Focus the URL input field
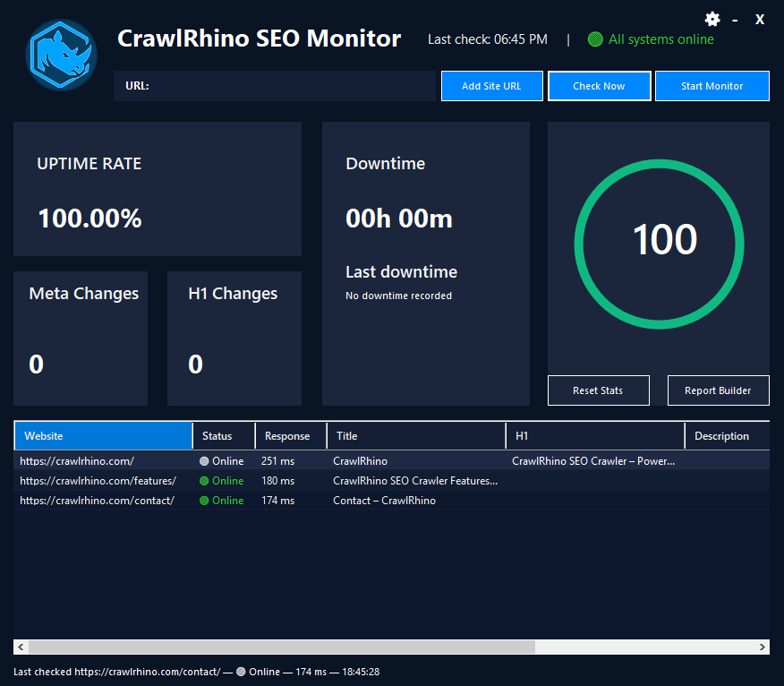Image resolution: width=784 pixels, height=686 pixels. pyautogui.click(x=275, y=86)
